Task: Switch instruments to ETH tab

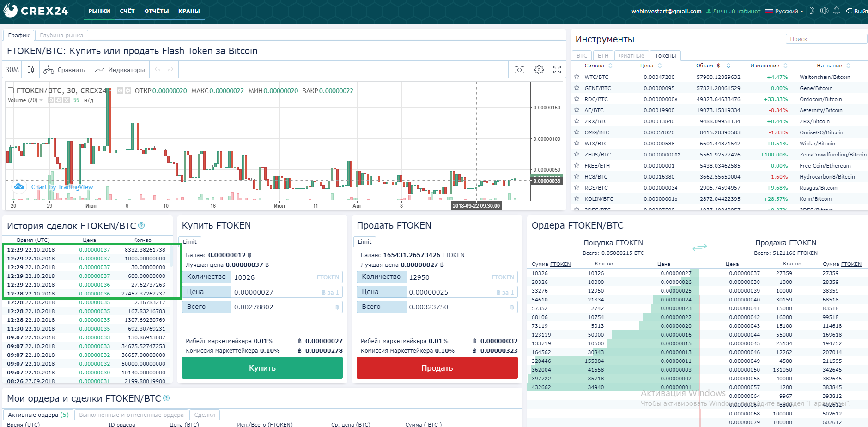Action: pos(603,55)
